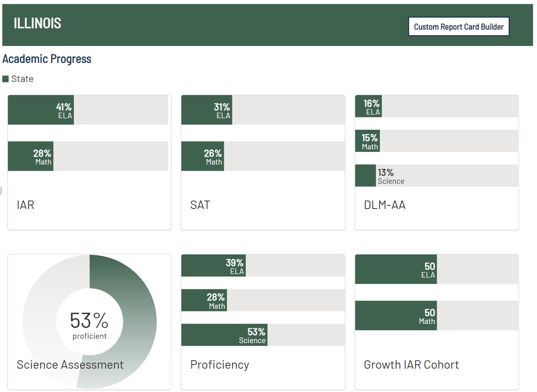Select the IAR 41% ELA bar
The height and width of the screenshot is (392, 537).
pos(41,110)
